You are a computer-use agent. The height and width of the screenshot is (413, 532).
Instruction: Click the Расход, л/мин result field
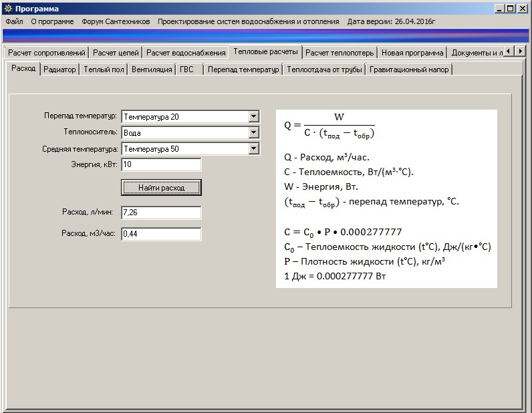161,213
